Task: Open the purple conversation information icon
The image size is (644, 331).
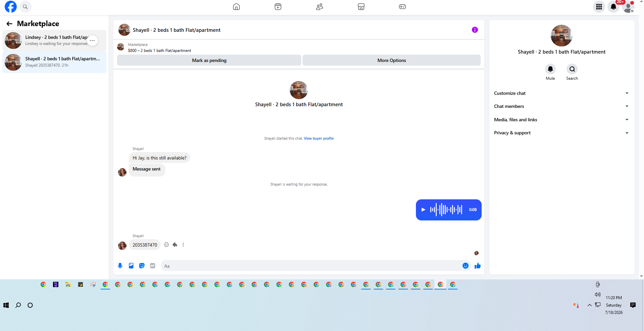Action: 475,30
